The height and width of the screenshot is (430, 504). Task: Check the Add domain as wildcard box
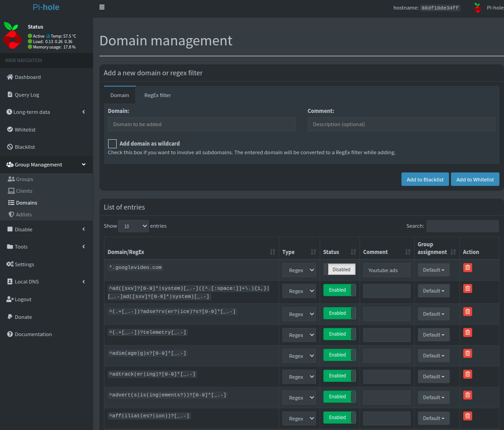(x=112, y=144)
